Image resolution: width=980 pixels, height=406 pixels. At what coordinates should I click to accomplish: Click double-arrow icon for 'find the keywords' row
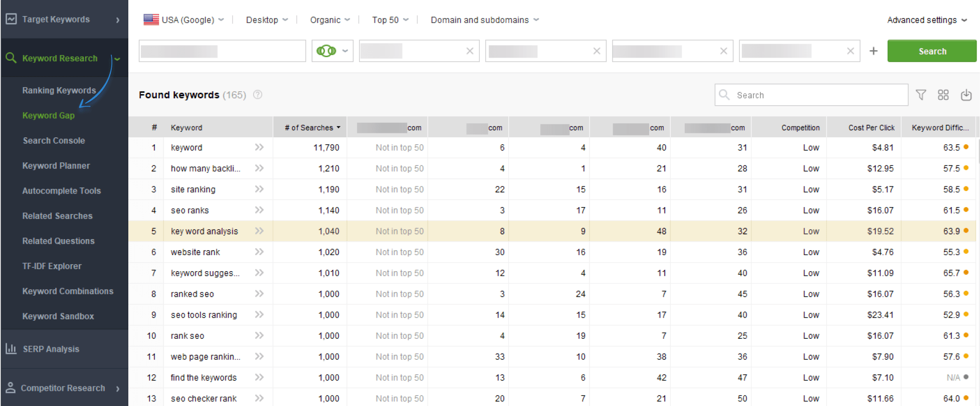(x=259, y=377)
